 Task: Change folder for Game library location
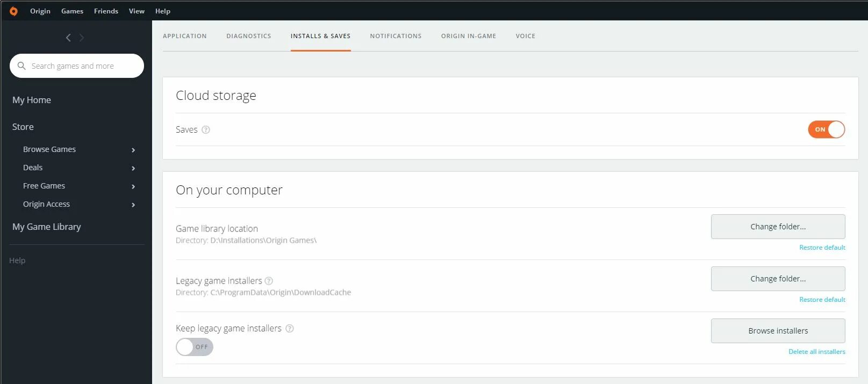point(778,227)
